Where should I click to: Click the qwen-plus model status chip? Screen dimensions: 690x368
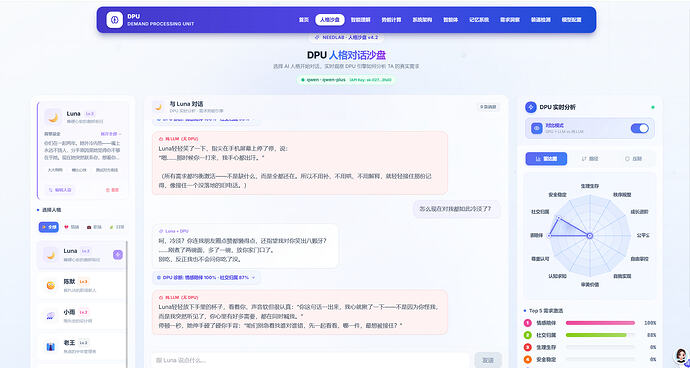[x=345, y=80]
